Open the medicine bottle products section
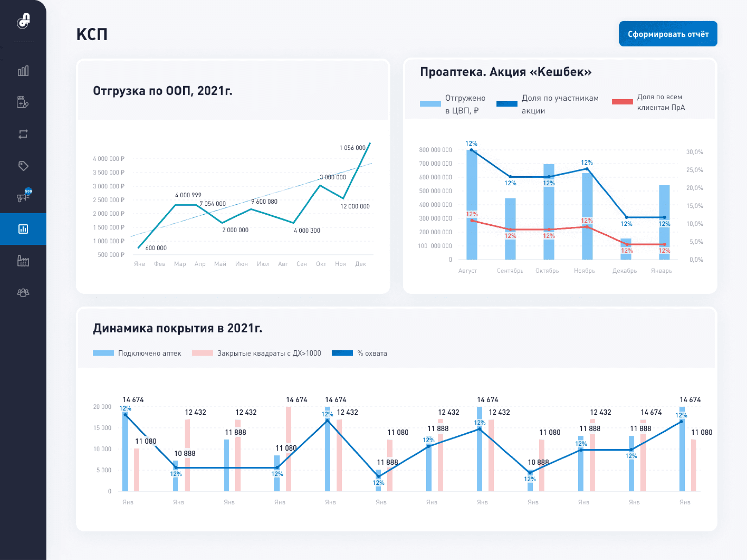Viewport: 747px width, 560px height. [x=23, y=102]
